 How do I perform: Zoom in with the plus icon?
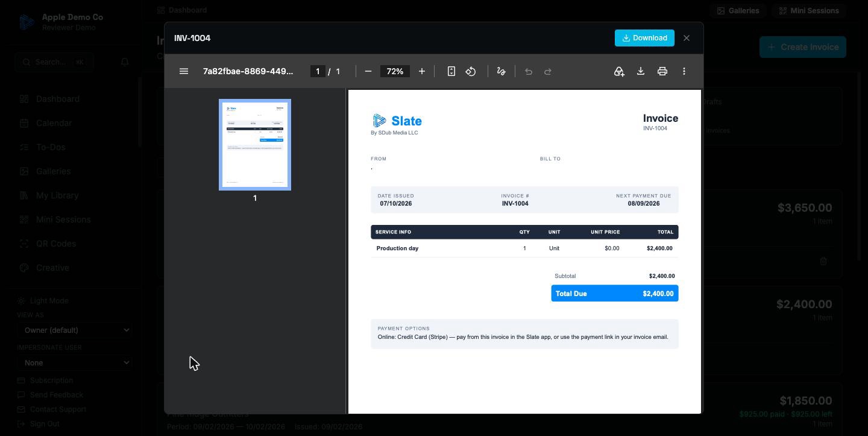[422, 71]
